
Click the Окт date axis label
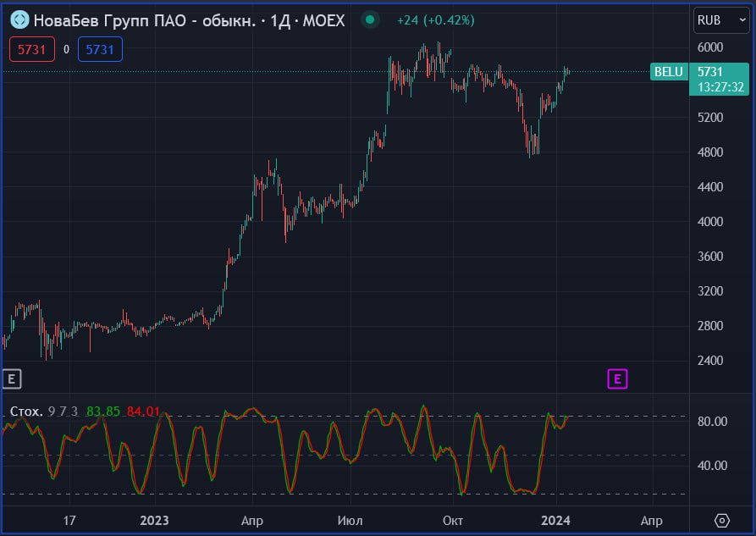tap(453, 521)
